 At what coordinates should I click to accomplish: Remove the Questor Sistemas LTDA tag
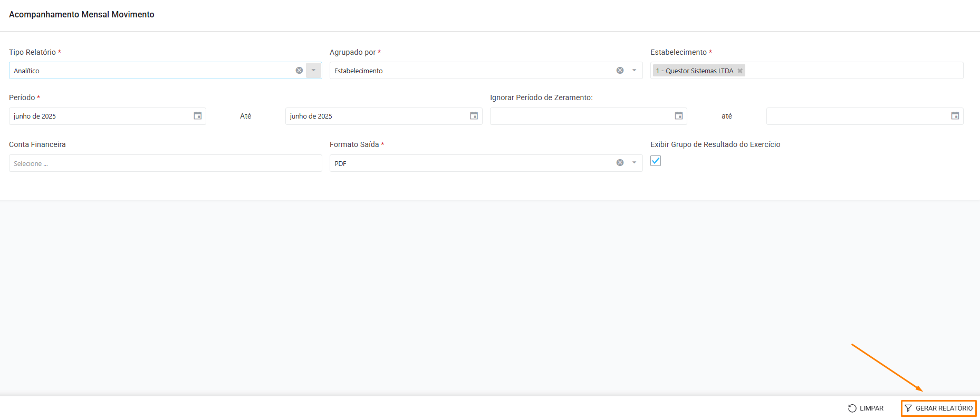pyautogui.click(x=740, y=71)
